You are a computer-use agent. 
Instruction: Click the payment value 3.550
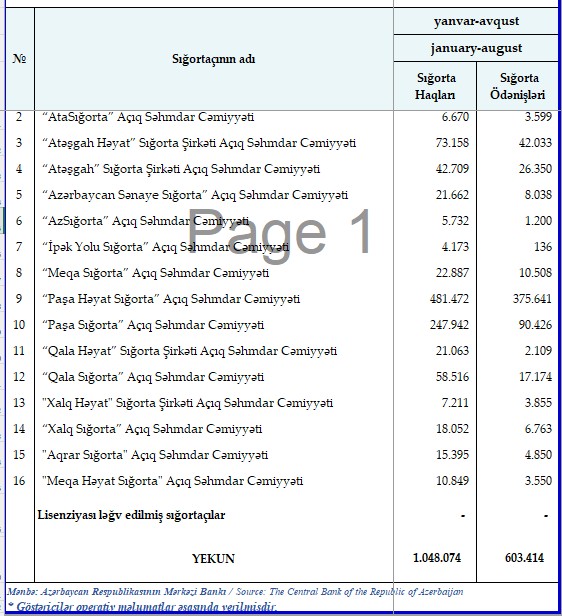click(x=538, y=480)
